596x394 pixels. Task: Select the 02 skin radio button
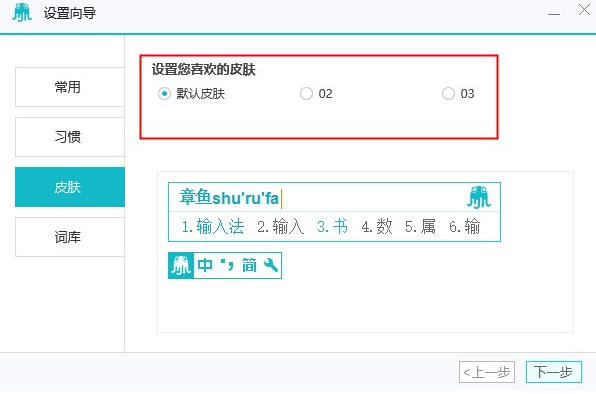[x=306, y=93]
